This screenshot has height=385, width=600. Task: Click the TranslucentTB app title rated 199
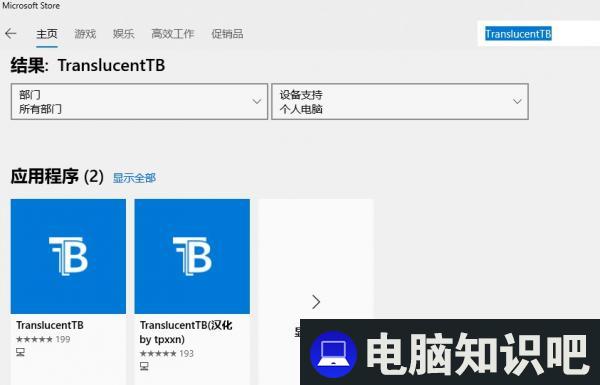coord(50,325)
